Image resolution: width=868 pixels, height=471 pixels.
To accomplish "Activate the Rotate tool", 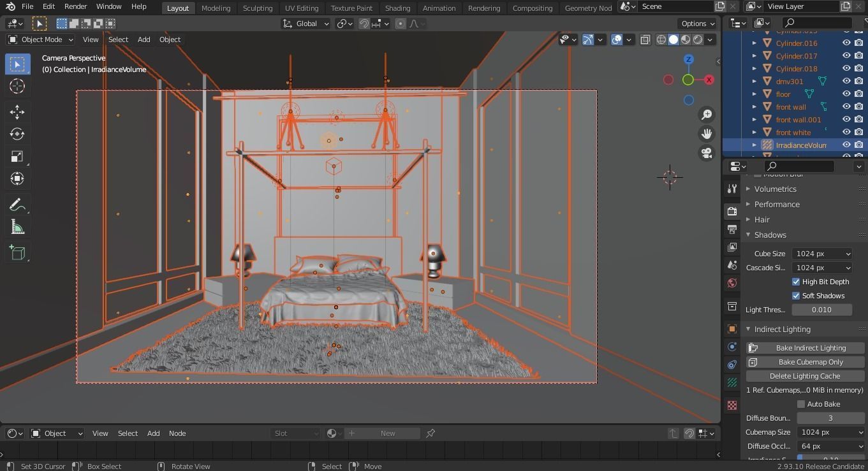I will pyautogui.click(x=17, y=134).
